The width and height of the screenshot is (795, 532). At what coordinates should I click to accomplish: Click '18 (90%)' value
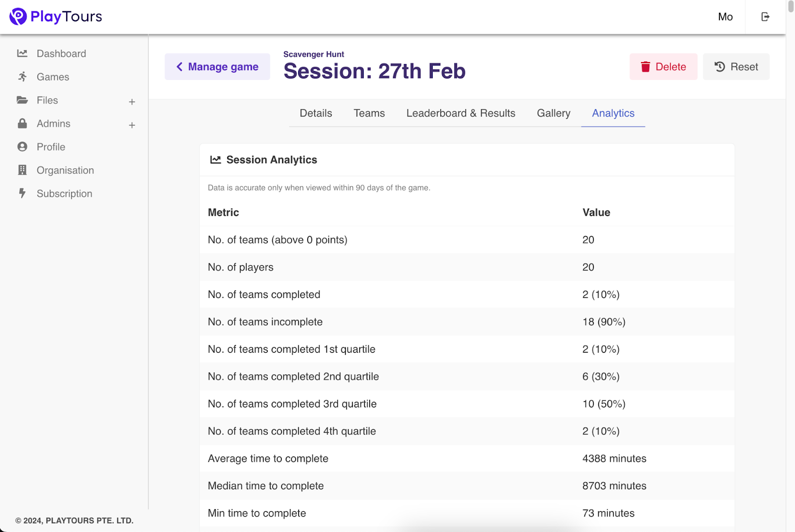point(604,322)
